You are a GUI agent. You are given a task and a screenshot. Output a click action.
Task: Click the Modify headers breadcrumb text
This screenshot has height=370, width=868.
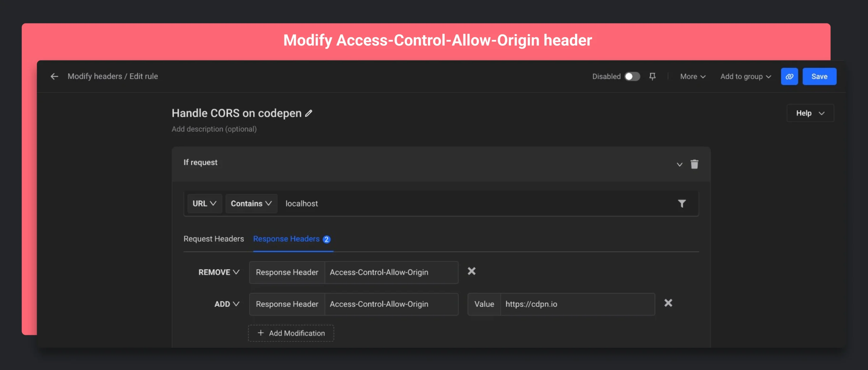tap(95, 76)
